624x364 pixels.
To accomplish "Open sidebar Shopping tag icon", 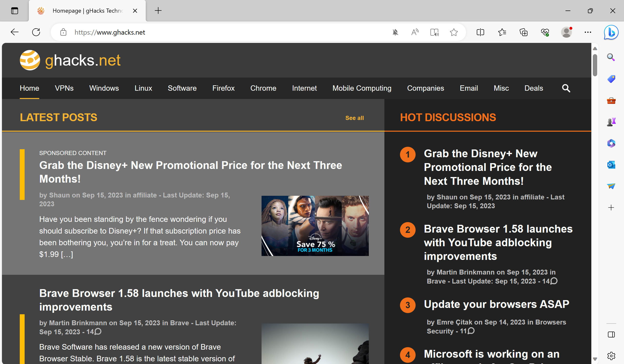I will tap(611, 79).
